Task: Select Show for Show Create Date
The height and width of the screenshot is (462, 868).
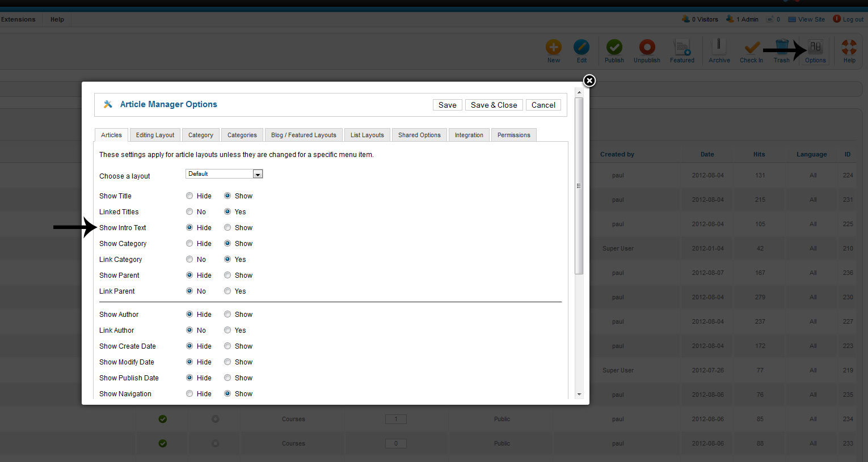Action: 227,346
